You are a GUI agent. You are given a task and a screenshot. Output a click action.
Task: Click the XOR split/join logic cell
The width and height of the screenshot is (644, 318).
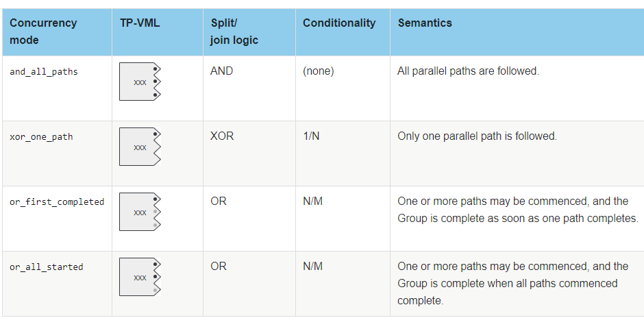(x=222, y=136)
